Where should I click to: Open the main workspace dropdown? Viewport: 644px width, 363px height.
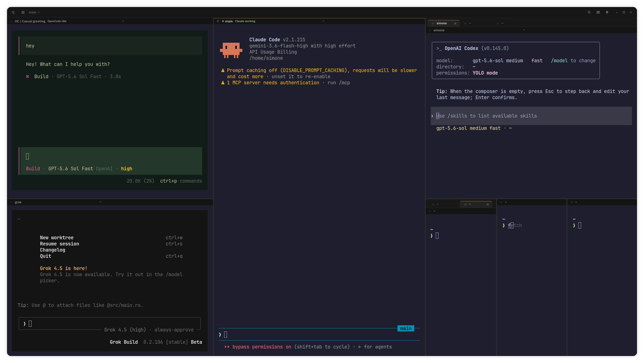(x=34, y=12)
